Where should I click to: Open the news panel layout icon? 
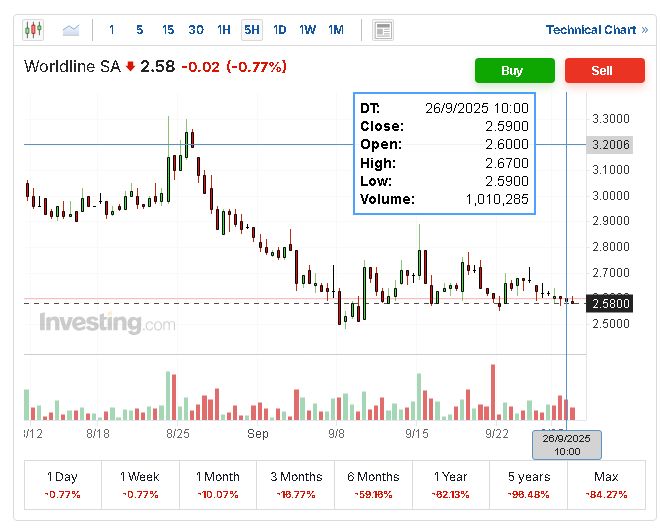point(383,30)
